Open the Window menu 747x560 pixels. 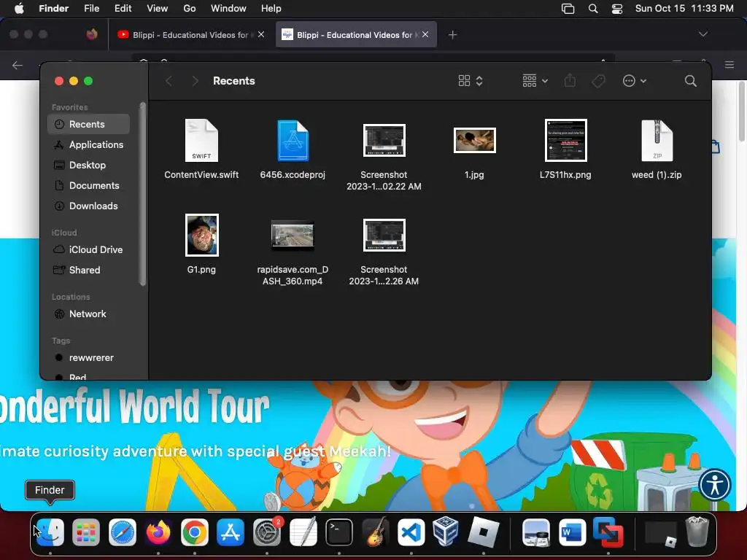click(x=228, y=9)
